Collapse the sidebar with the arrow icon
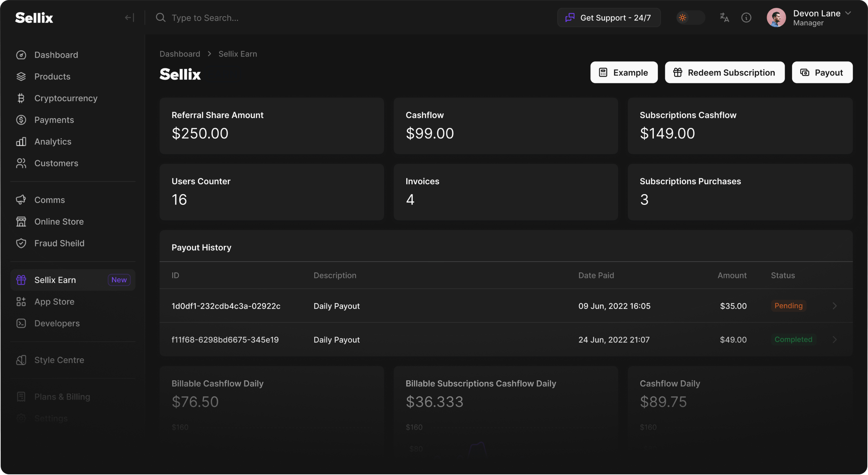 coord(129,18)
